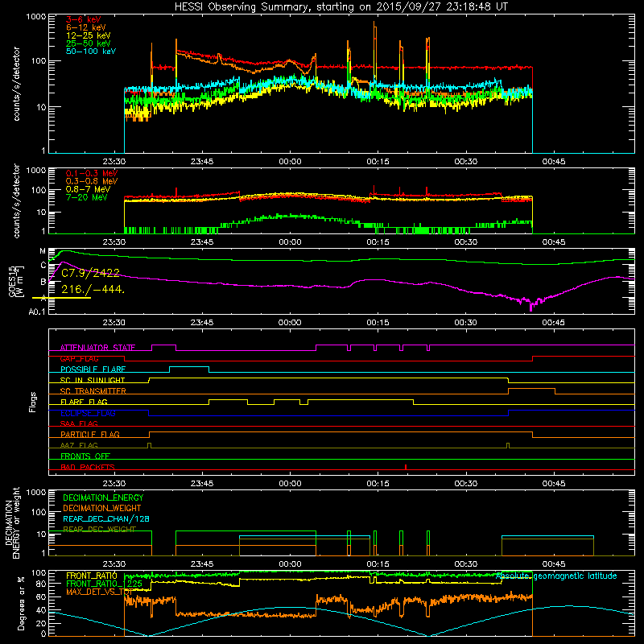This screenshot has width=644, height=644.
Task: Click the 'SC_IN_SUNLIGHT' flag label
Action: (x=93, y=380)
